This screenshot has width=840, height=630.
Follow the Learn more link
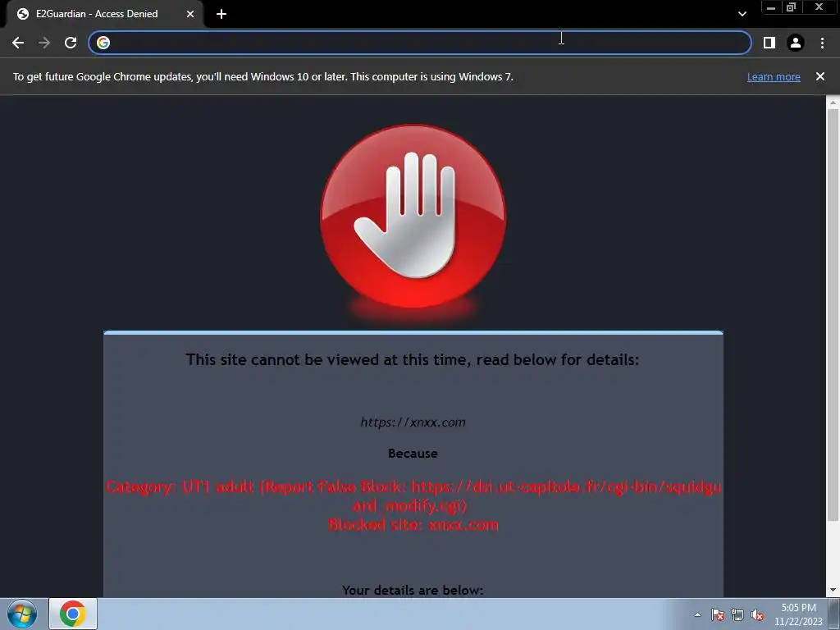tap(774, 76)
